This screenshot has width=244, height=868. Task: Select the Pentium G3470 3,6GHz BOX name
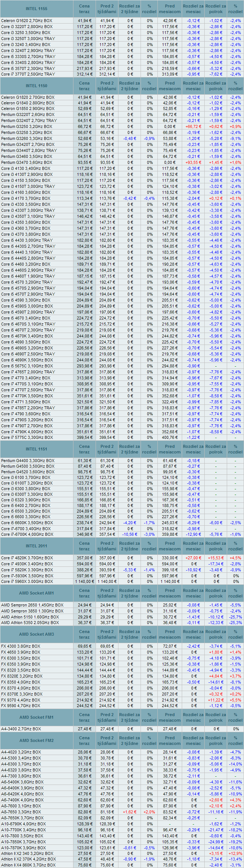pyautogui.click(x=27, y=162)
